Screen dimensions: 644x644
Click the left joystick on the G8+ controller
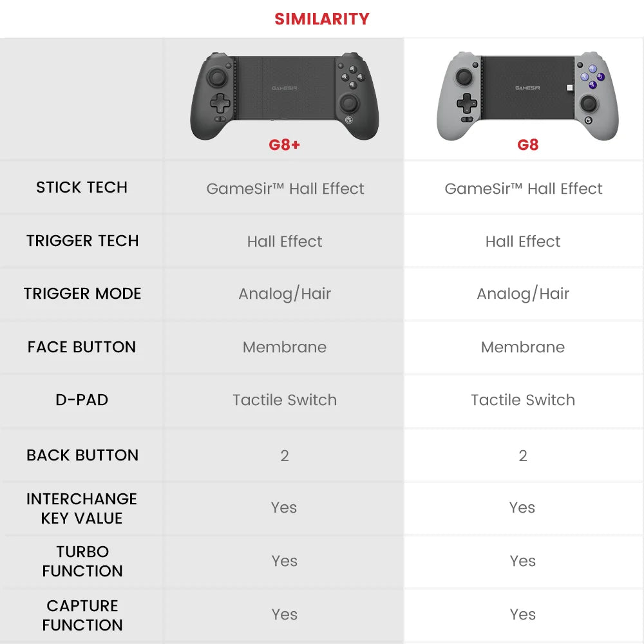coord(217,78)
